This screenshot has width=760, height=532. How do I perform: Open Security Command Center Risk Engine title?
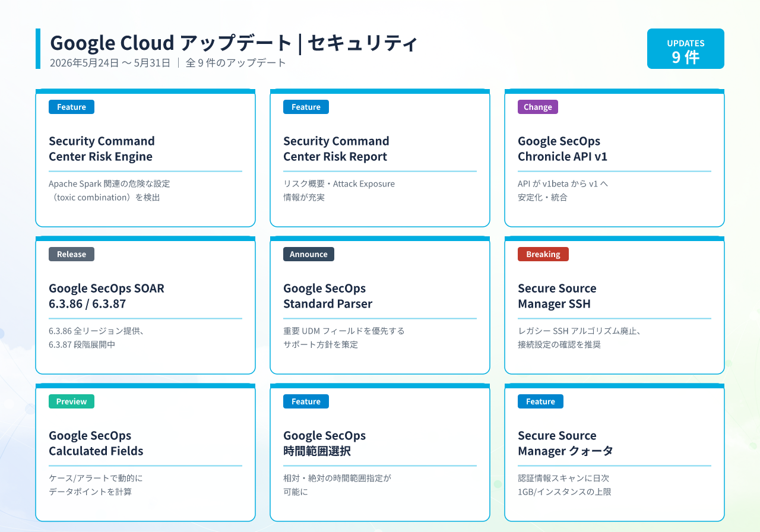coord(102,148)
